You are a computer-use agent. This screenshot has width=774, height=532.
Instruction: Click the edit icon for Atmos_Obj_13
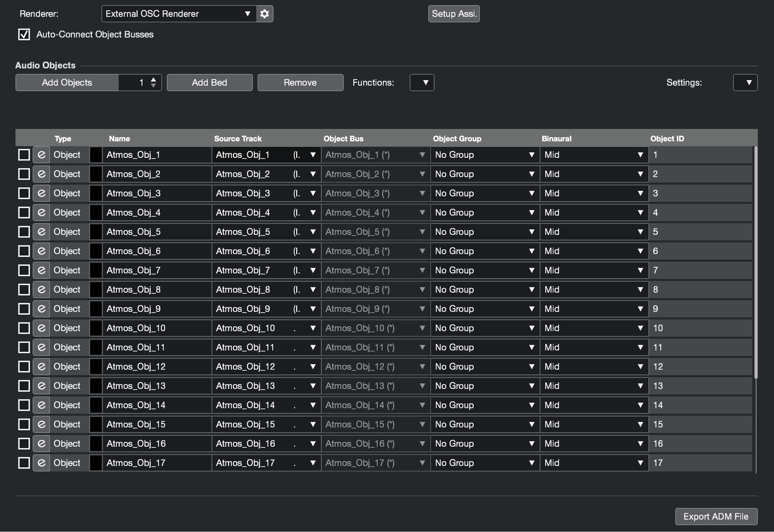41,386
